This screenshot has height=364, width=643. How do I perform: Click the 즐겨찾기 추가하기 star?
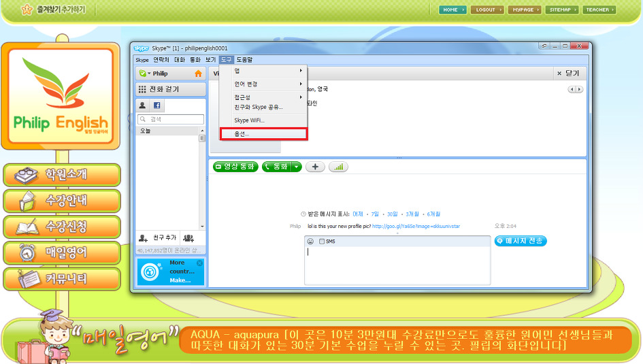click(x=27, y=9)
